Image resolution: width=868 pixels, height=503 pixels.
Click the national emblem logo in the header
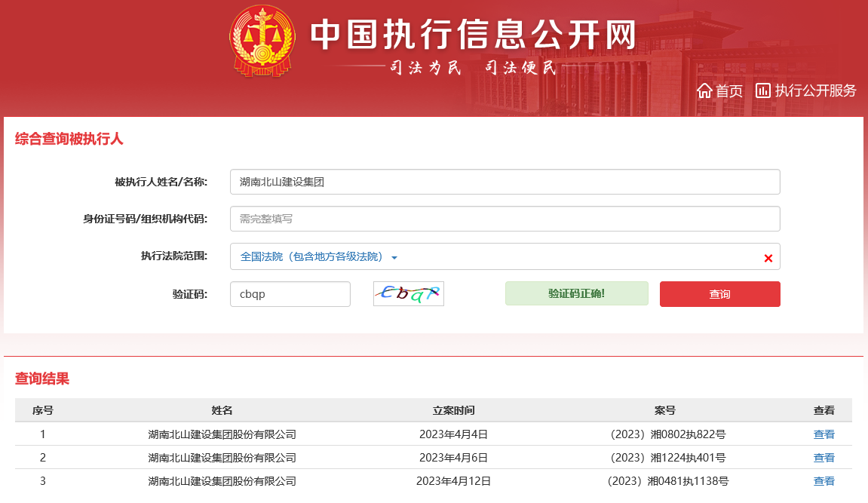262,41
